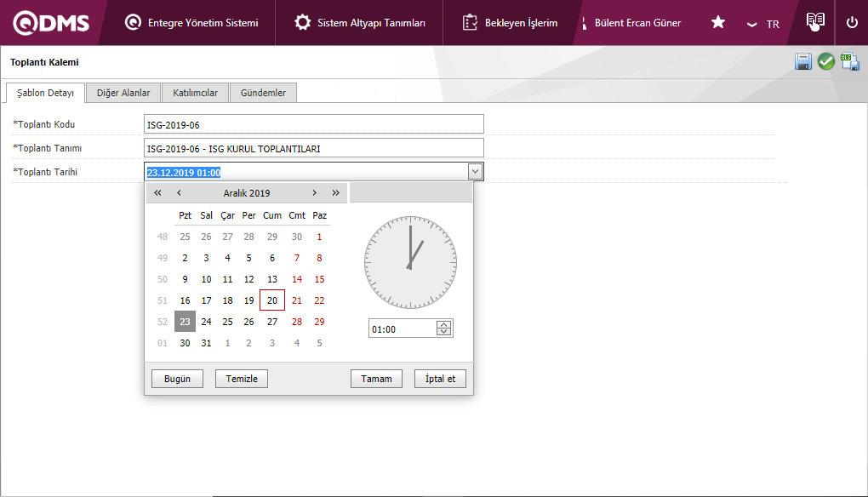
Task: Select December 26 in calendar
Action: point(248,322)
